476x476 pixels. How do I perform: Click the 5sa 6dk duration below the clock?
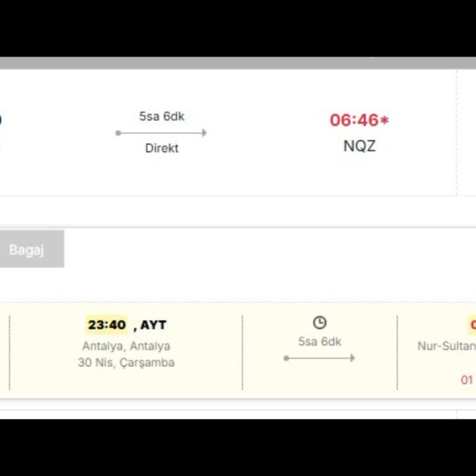(320, 342)
